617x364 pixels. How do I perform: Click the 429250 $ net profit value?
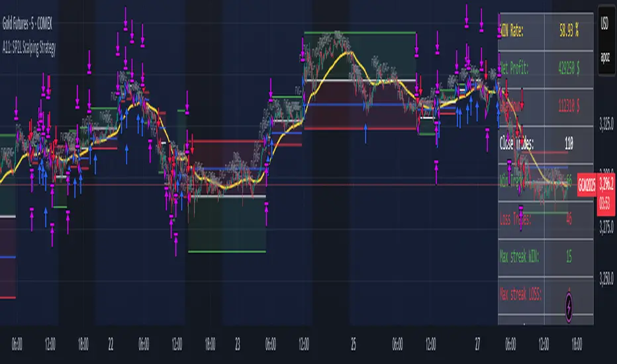pos(569,68)
